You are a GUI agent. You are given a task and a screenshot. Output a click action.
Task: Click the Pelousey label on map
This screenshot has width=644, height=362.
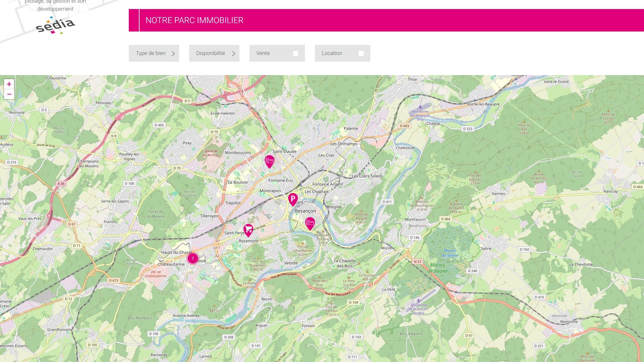[x=103, y=103]
